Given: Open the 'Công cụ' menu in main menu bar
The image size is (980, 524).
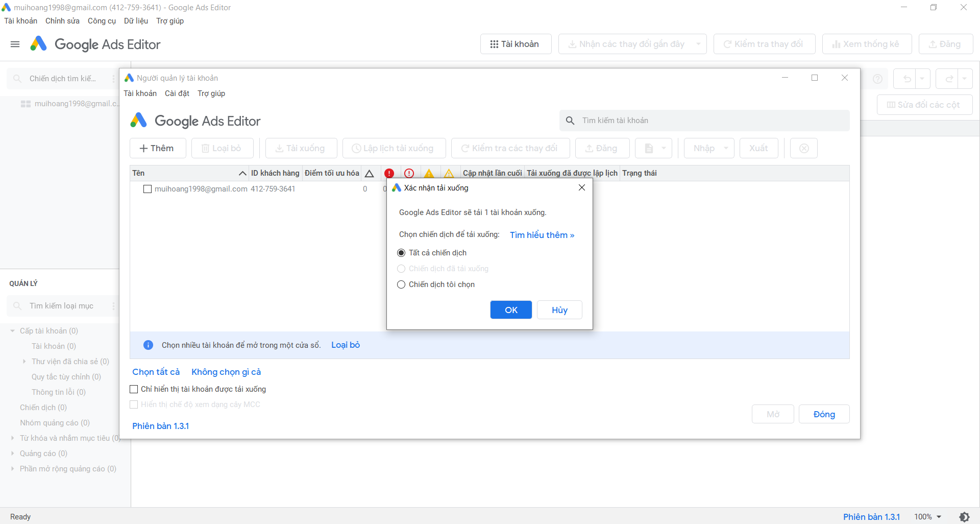Looking at the screenshot, I should tap(102, 21).
